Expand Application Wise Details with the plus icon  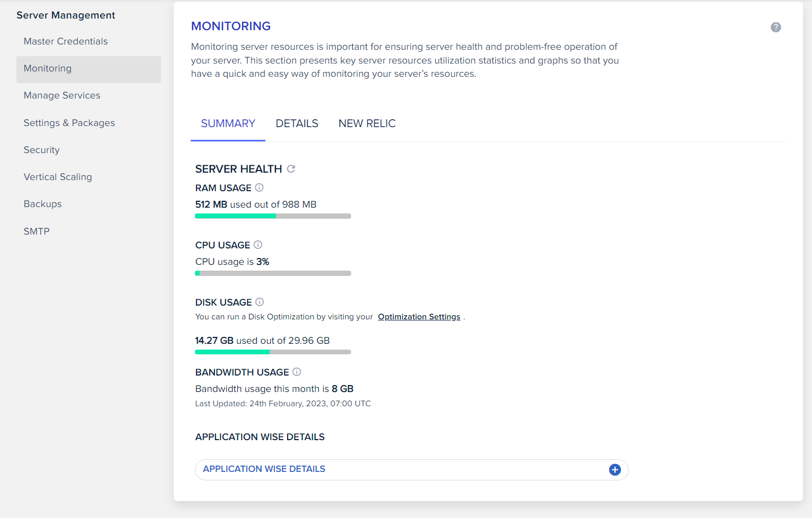pyautogui.click(x=614, y=470)
